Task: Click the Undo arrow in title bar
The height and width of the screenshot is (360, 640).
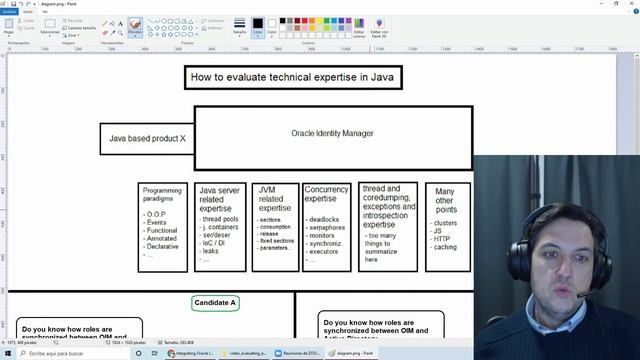Action: tap(21, 4)
